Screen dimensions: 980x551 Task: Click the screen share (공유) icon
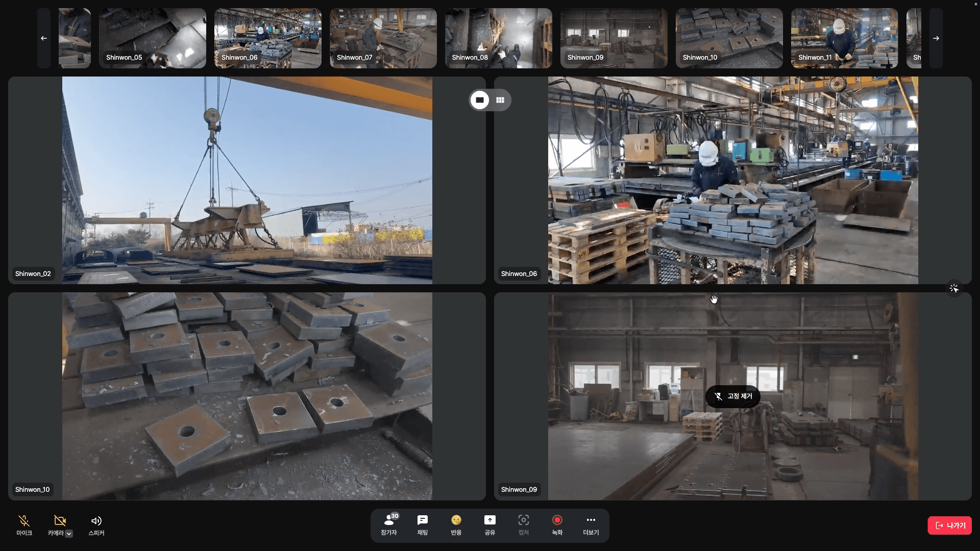pos(490,520)
